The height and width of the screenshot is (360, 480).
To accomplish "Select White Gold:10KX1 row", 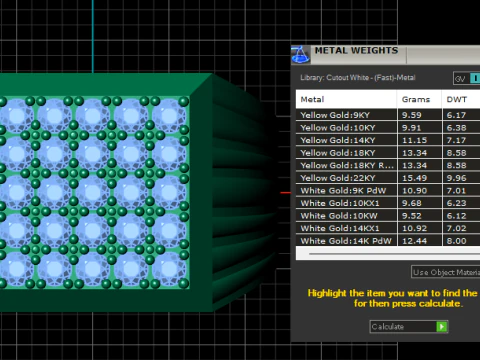I will pyautogui.click(x=388, y=203).
